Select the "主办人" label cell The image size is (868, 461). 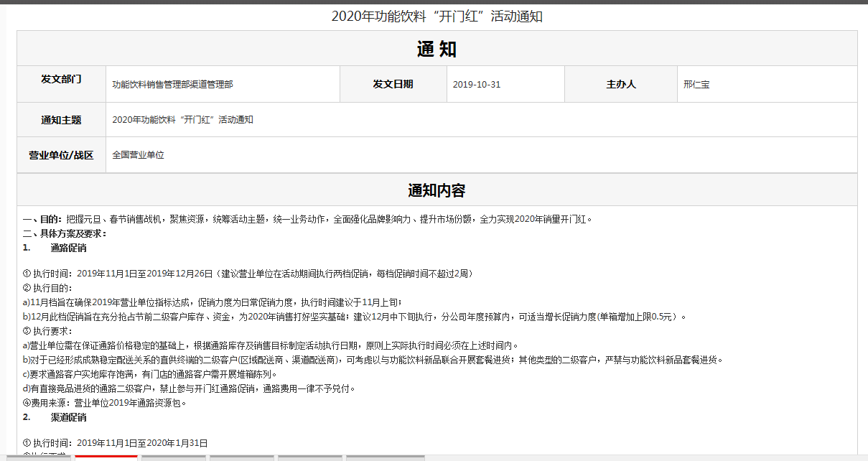(620, 84)
